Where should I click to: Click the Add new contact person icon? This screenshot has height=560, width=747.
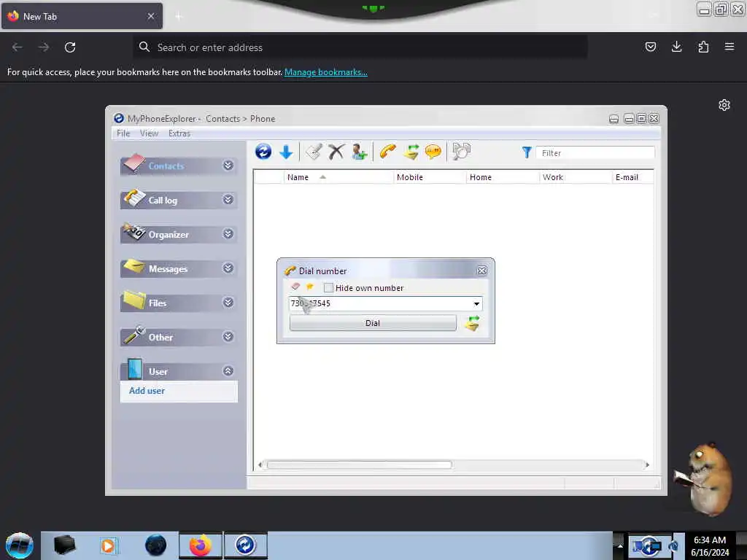point(359,152)
